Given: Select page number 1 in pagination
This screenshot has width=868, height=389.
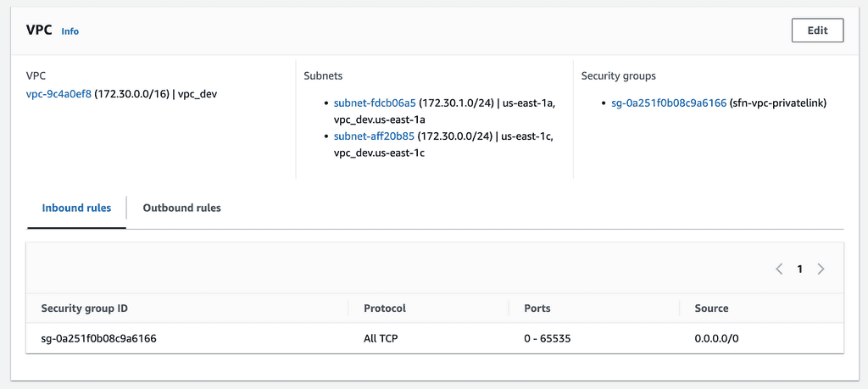Looking at the screenshot, I should pos(799,269).
